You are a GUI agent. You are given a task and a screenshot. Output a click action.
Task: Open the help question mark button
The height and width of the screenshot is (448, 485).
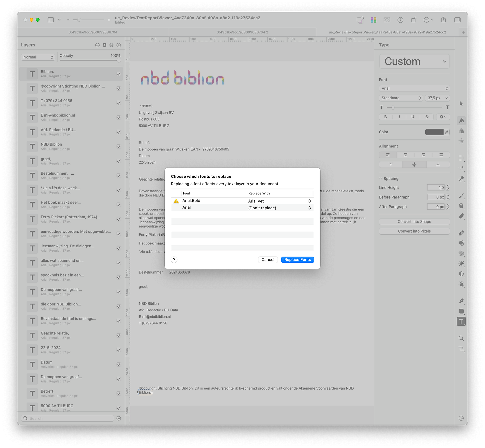click(174, 260)
